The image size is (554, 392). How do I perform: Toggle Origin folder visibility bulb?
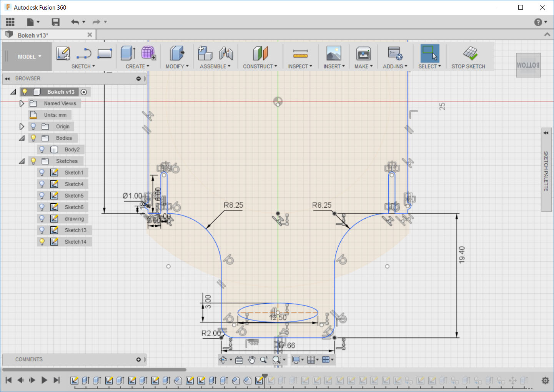(33, 126)
